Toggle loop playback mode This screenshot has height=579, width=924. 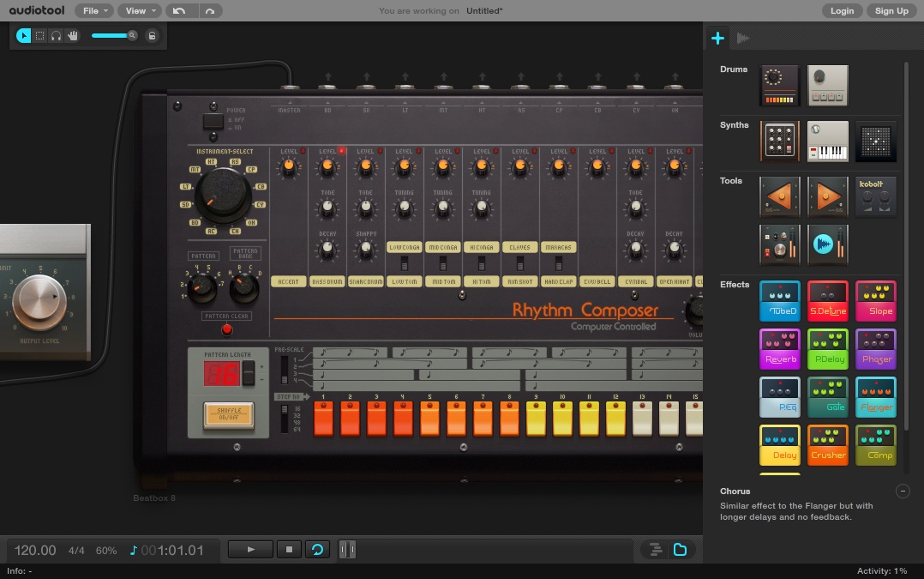point(317,550)
